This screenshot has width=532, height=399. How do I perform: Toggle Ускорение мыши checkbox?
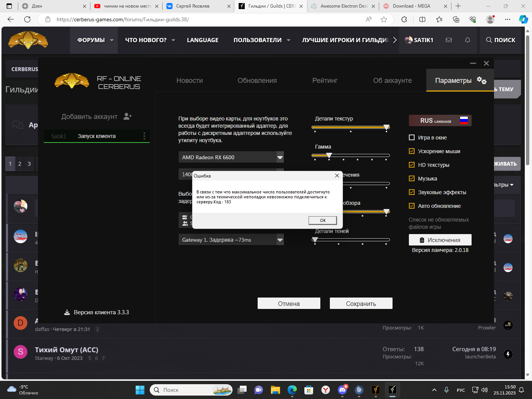(412, 151)
